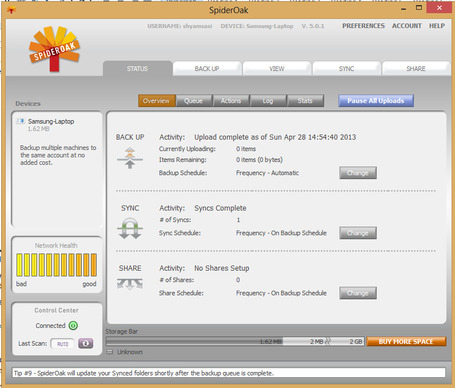Screen dimensions: 455x388
Task: Open the BACK UP tab
Action: [x=207, y=69]
